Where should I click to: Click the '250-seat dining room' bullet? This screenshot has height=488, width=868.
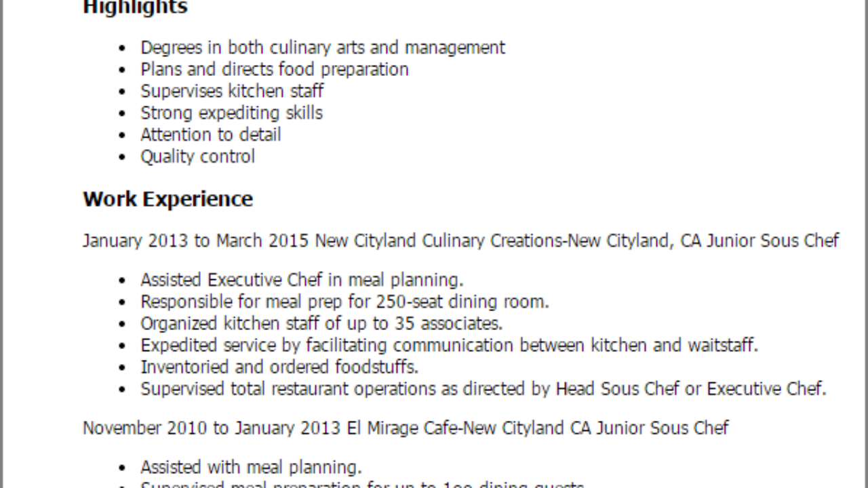point(344,302)
